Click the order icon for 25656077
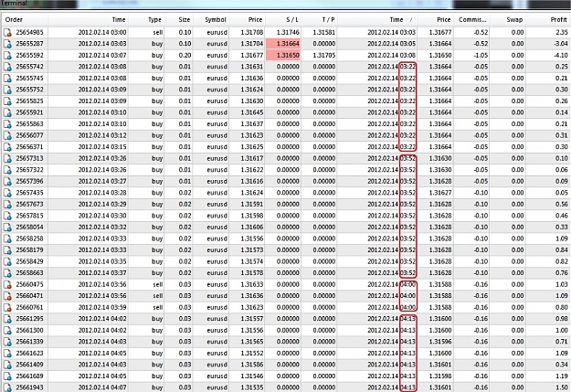571x392 pixels. tap(7, 135)
